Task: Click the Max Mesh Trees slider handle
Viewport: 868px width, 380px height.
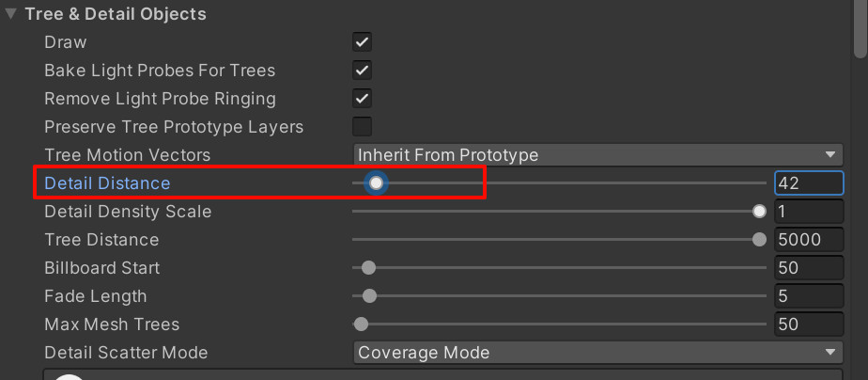Action: (361, 325)
